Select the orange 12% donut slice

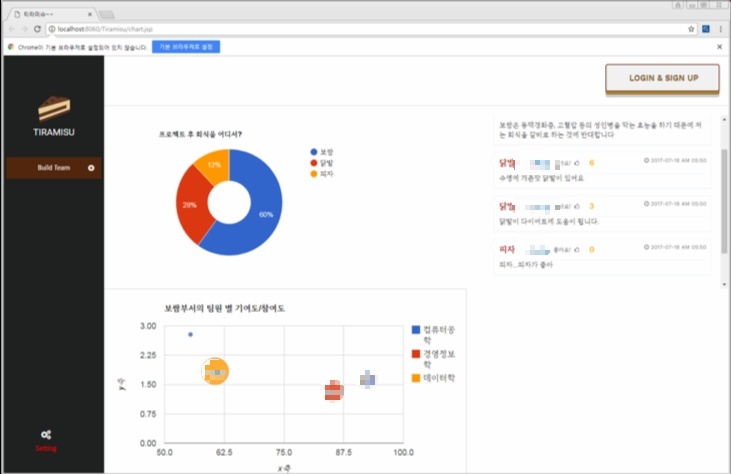214,165
